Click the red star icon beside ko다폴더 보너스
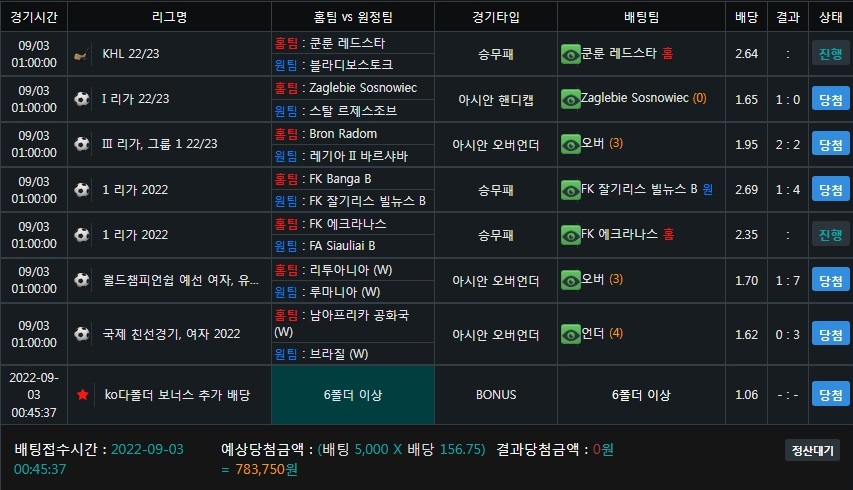The height and width of the screenshot is (490, 853). click(x=83, y=395)
